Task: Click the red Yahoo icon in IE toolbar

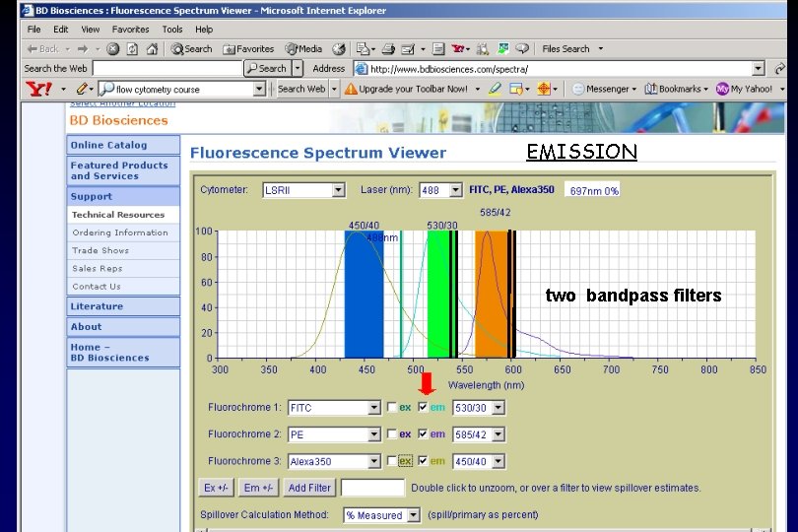Action: (458, 49)
